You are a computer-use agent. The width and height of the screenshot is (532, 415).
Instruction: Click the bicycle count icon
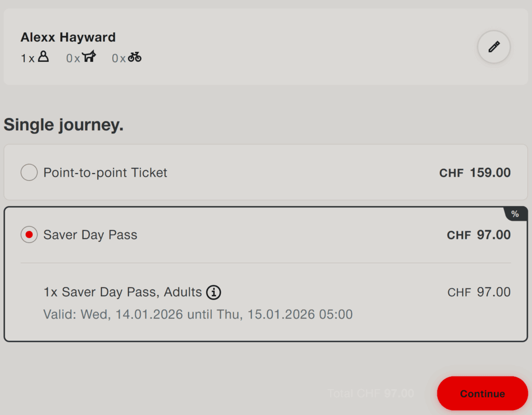[135, 57]
